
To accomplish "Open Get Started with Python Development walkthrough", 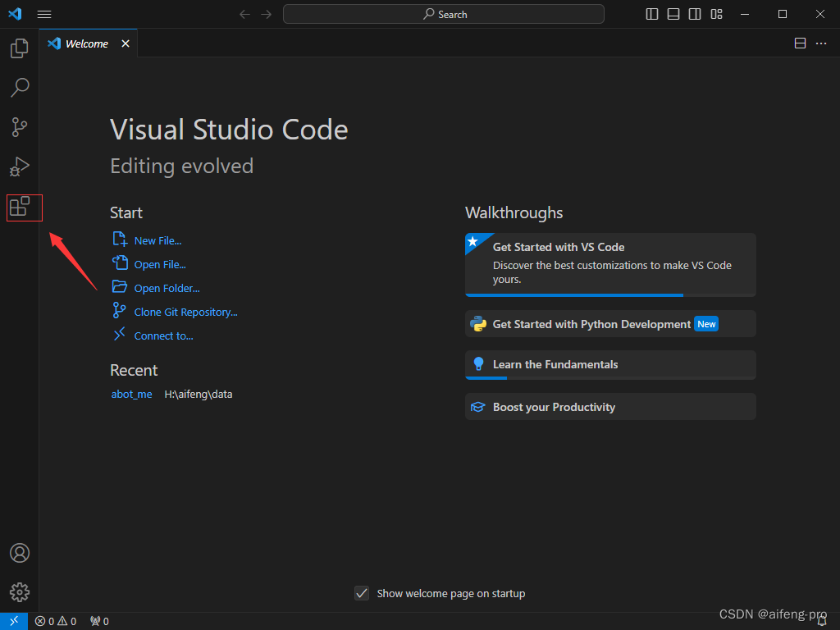I will click(610, 324).
